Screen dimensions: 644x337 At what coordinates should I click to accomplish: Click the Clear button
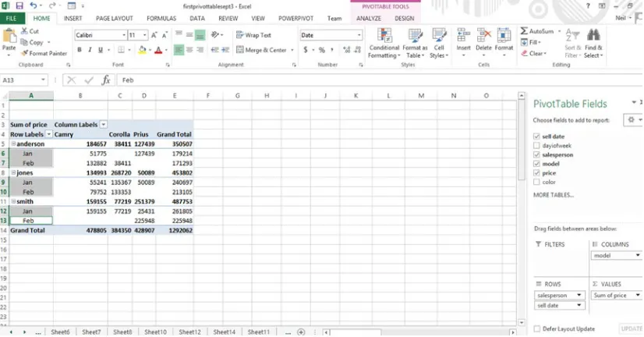pos(534,53)
